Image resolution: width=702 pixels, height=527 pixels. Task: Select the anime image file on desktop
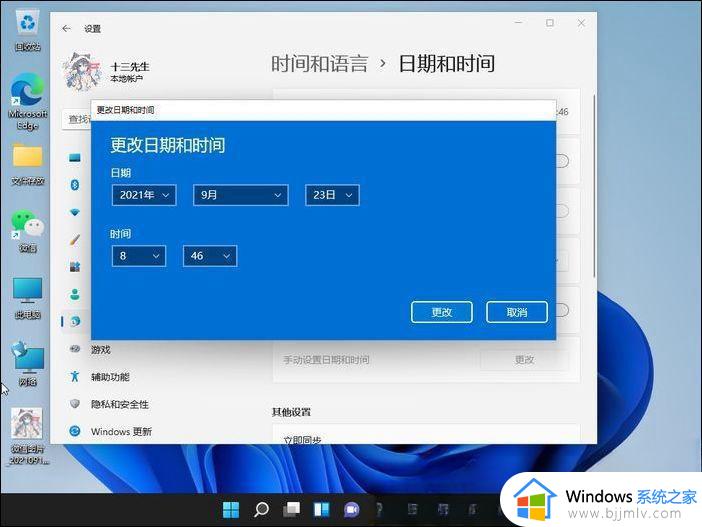coord(27,436)
